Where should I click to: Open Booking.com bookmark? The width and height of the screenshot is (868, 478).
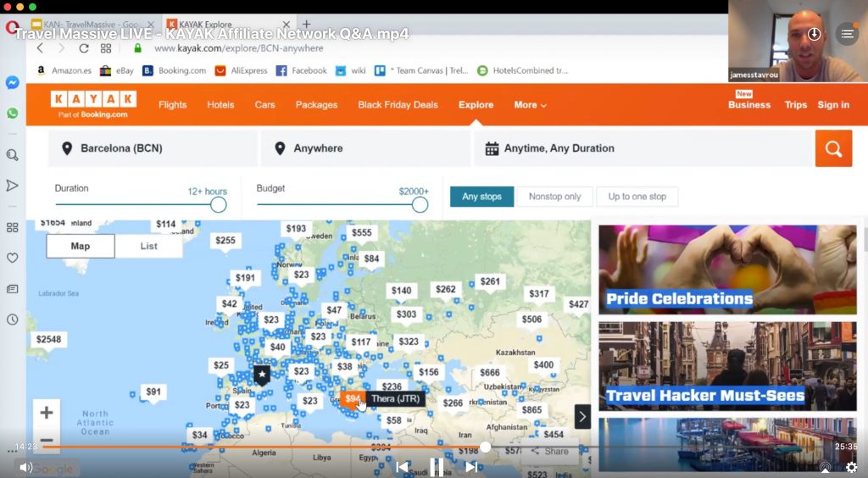click(x=175, y=70)
